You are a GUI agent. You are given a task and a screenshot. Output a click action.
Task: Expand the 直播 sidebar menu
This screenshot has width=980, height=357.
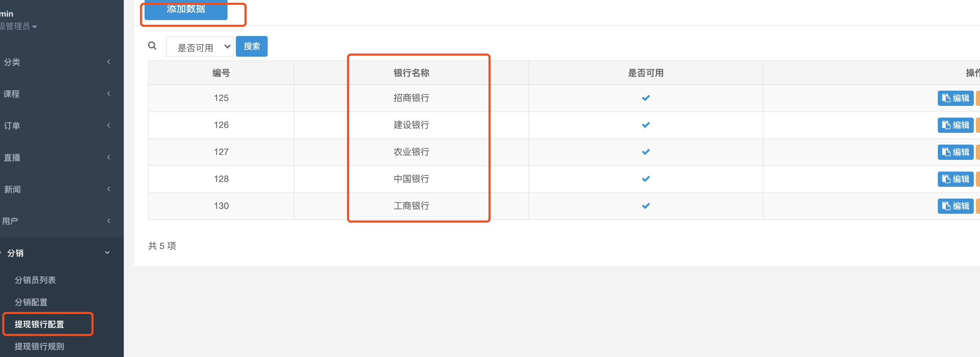(57, 157)
